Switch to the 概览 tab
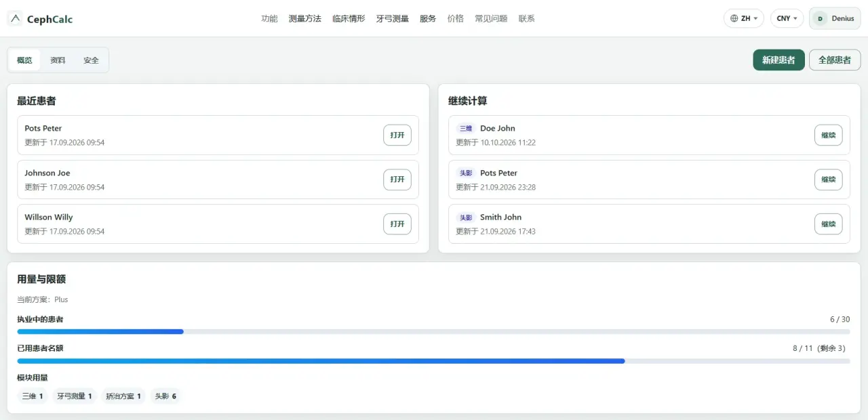The image size is (868, 420). (x=24, y=60)
